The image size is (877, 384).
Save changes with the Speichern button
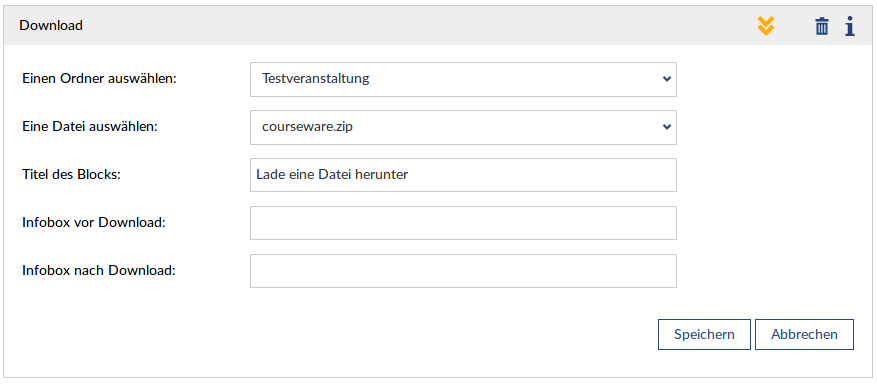click(x=704, y=334)
